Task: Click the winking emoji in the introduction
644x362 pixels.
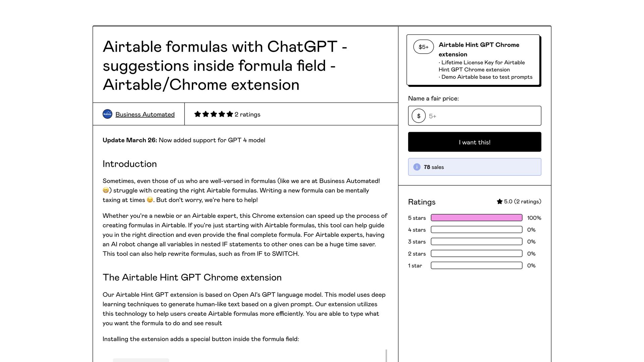Action: click(150, 200)
